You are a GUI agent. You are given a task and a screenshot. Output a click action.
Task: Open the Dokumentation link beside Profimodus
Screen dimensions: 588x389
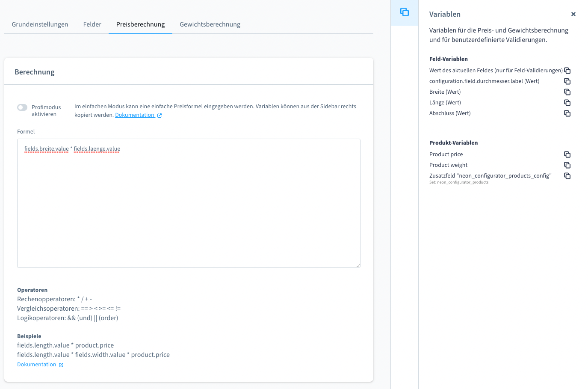point(135,115)
